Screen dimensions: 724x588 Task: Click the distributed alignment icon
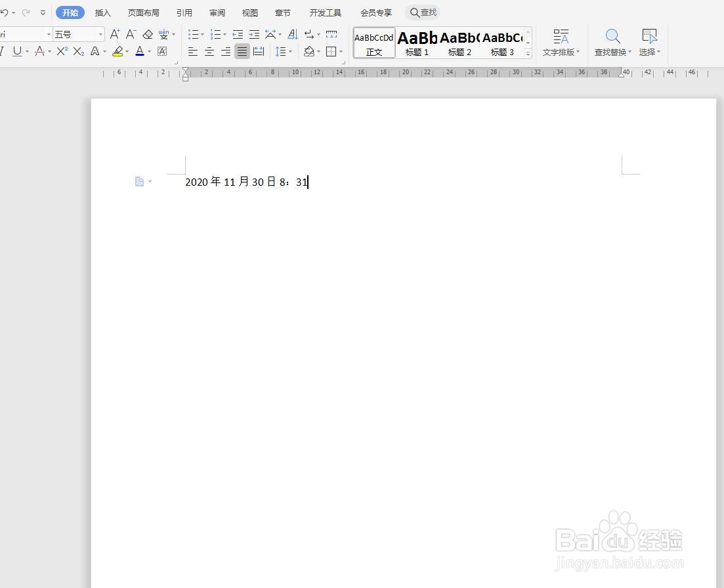pyautogui.click(x=259, y=51)
